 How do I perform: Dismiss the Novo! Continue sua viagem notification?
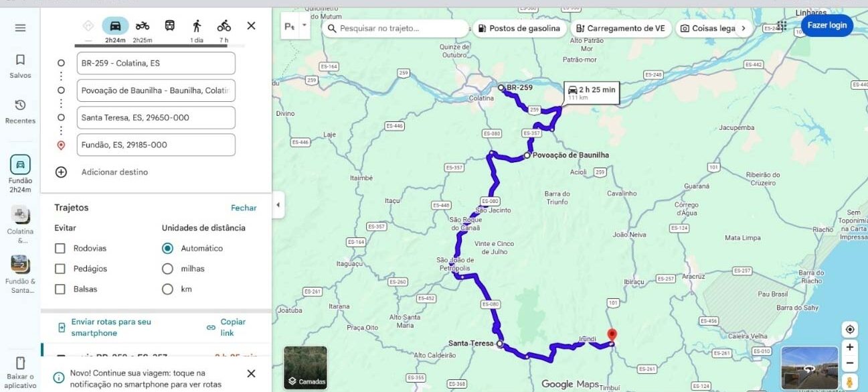point(251,373)
